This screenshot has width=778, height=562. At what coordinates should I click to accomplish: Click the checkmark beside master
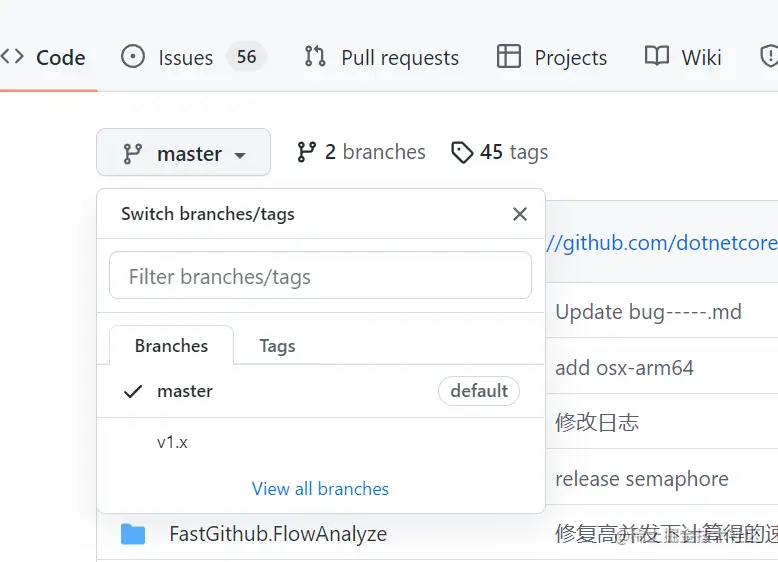tap(133, 392)
